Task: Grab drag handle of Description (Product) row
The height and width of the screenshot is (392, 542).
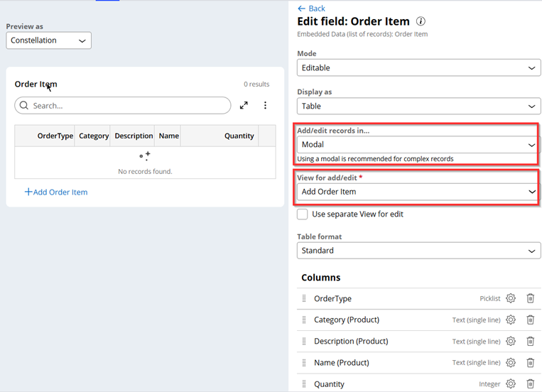Action: click(x=304, y=341)
